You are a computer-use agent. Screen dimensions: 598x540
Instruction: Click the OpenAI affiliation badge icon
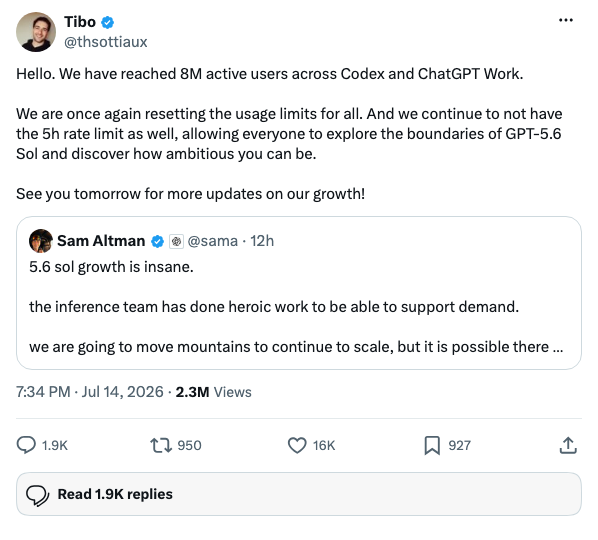(x=176, y=241)
